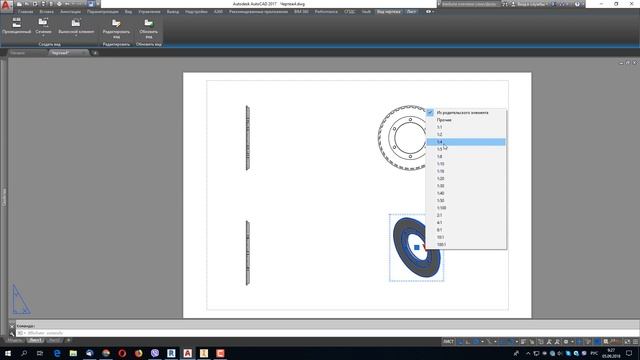The width and height of the screenshot is (640, 360).
Task: Select scale 1:2 in the list
Action: (x=466, y=135)
